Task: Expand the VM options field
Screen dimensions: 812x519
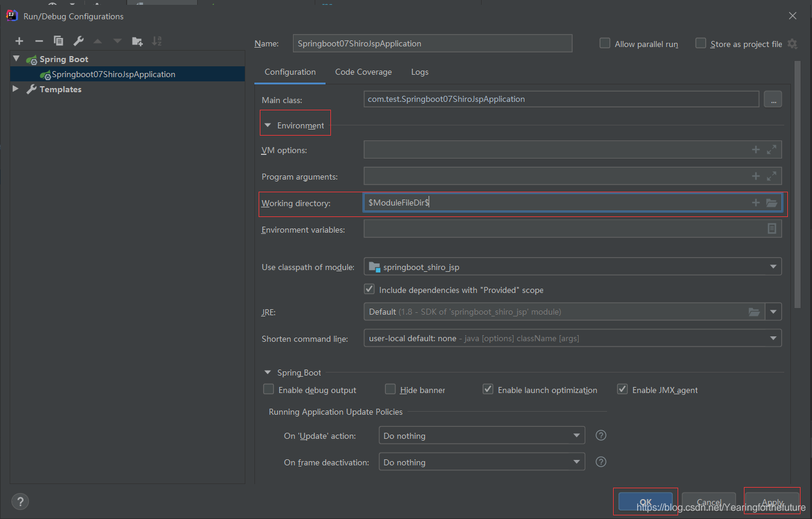Action: (772, 150)
